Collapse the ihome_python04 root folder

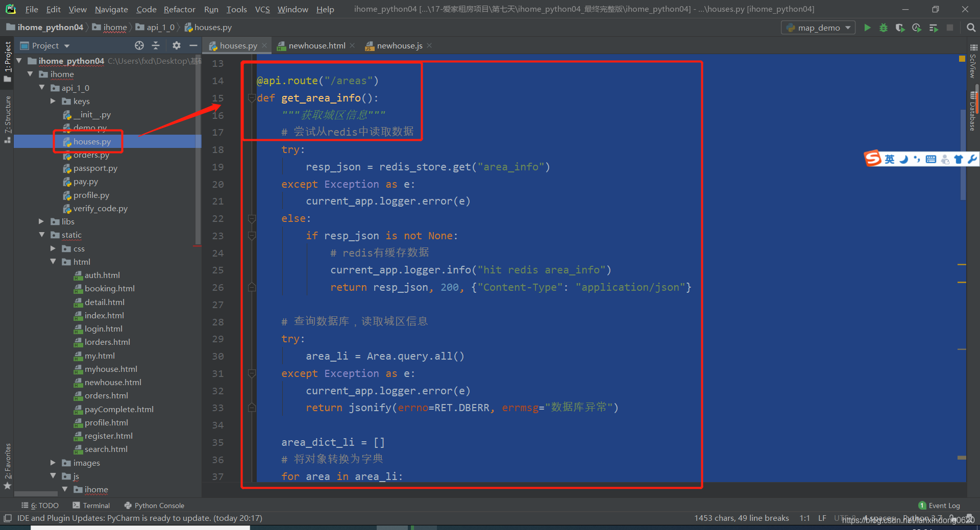pyautogui.click(x=19, y=61)
